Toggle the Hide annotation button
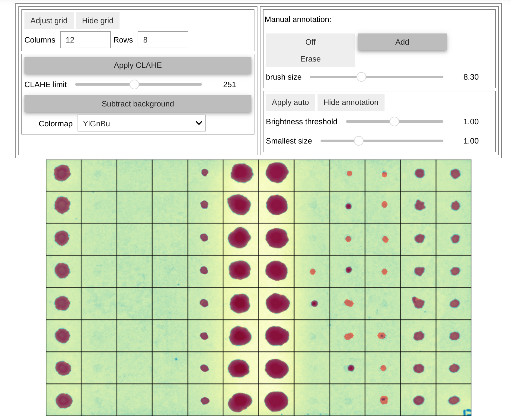The height and width of the screenshot is (420, 511). (351, 102)
